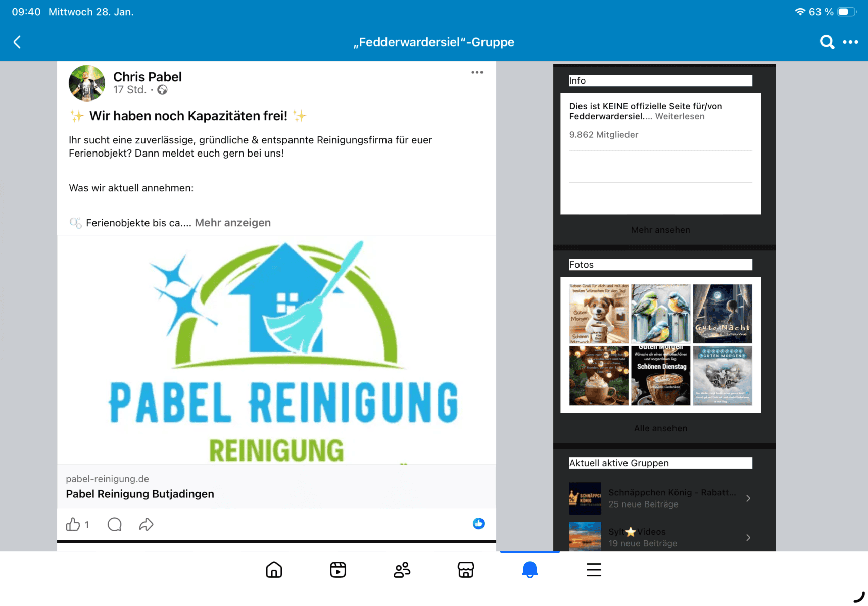The image size is (868, 606).
Task: View Chris Pabel's profile picture
Action: tap(87, 83)
